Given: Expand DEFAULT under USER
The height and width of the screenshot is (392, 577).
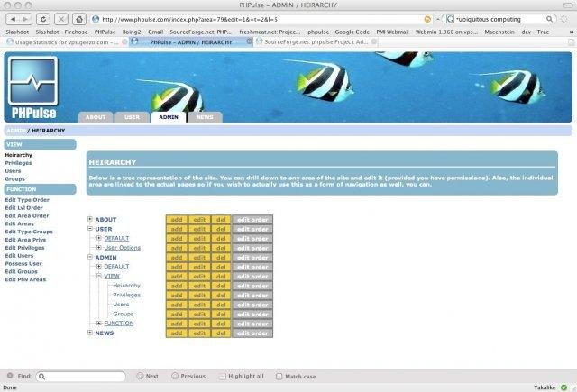Looking at the screenshot, I should click(98, 238).
